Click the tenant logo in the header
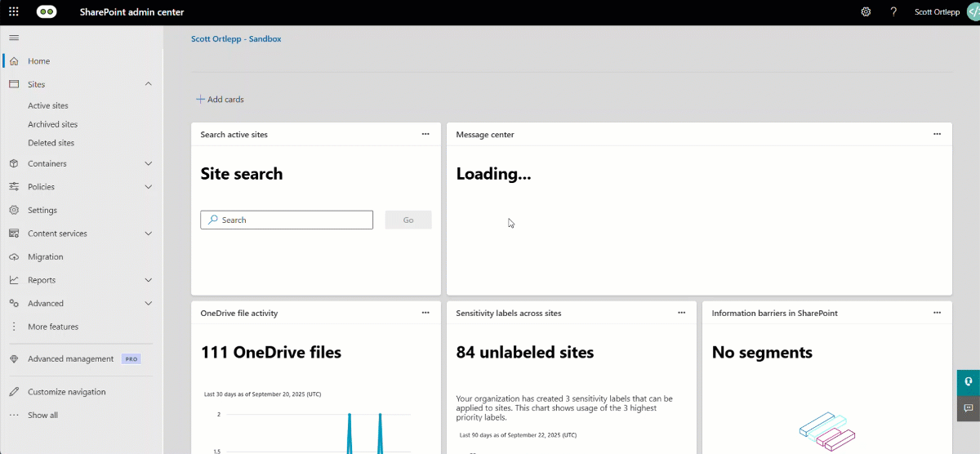The width and height of the screenshot is (980, 454). (47, 12)
